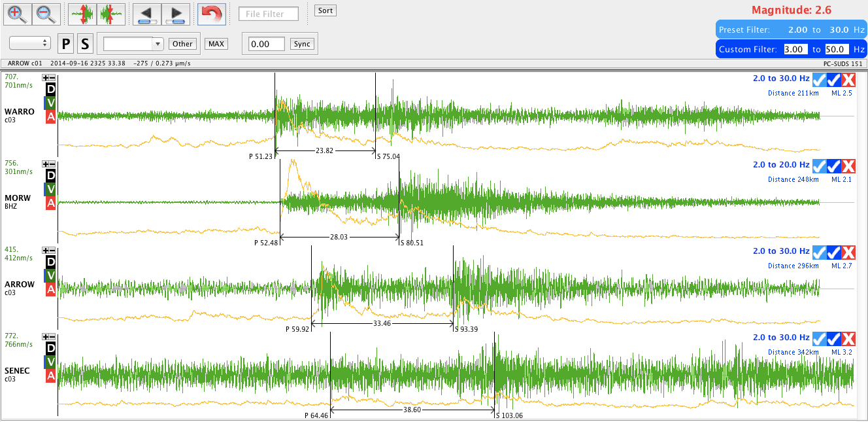Toggle light-blue preset filter check on MORW
868x422 pixels.
pyautogui.click(x=820, y=166)
